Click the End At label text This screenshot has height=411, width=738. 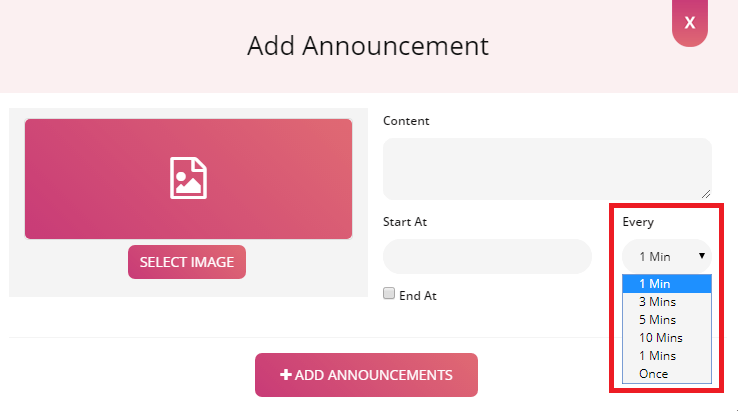click(418, 296)
